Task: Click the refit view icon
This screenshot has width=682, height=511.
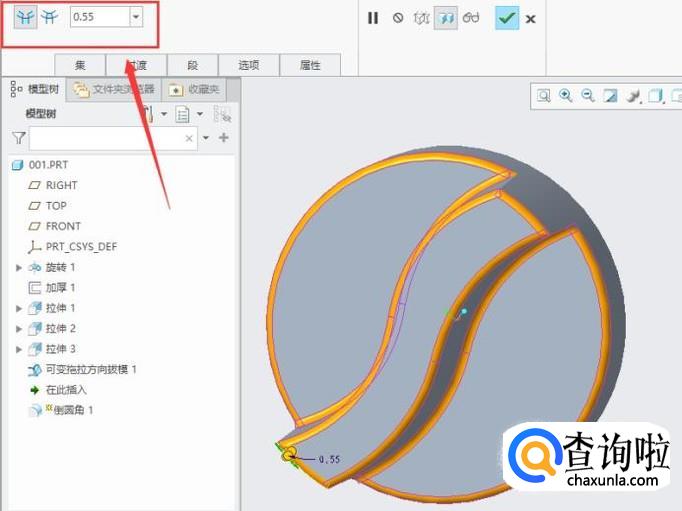Action: pyautogui.click(x=543, y=95)
